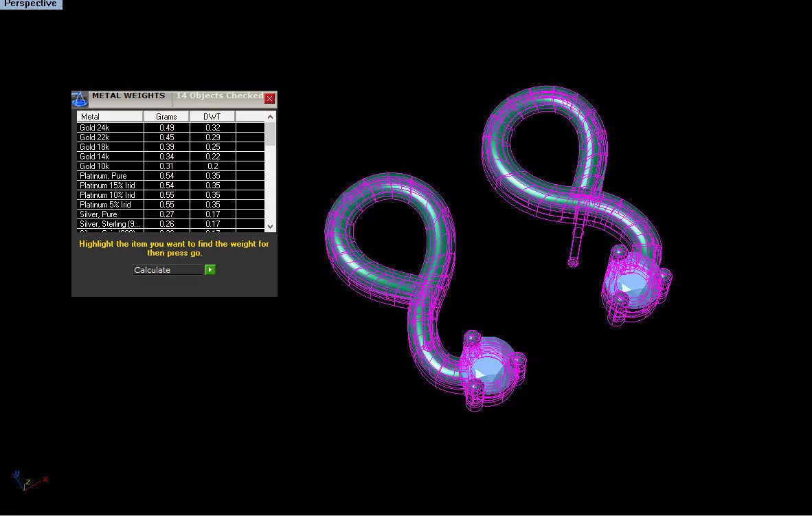Highlight the Silver, Sterling row

pyautogui.click(x=171, y=224)
